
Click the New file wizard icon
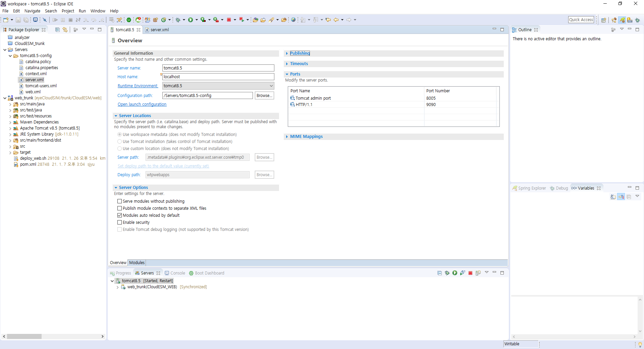[x=6, y=20]
